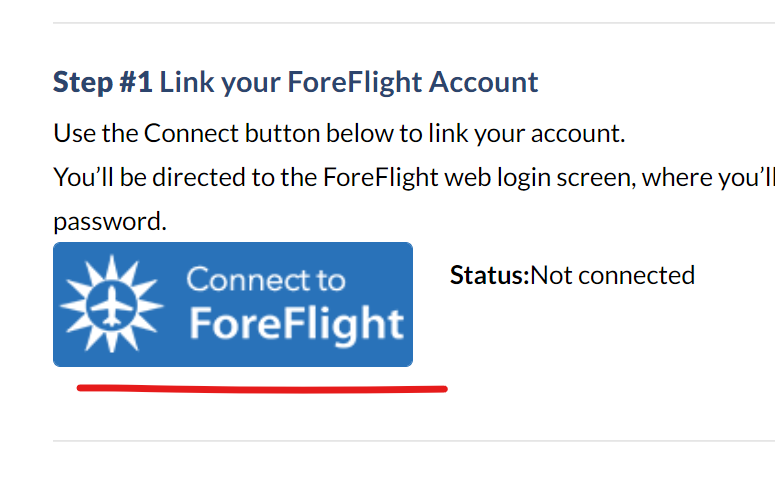Click the word 'password.' in the paragraph
Screen dimensions: 775x484
110,222
